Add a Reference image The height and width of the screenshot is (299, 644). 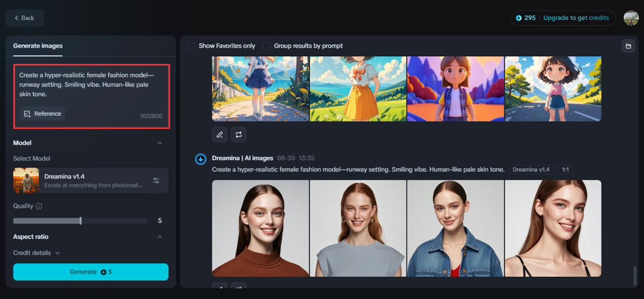pos(43,114)
